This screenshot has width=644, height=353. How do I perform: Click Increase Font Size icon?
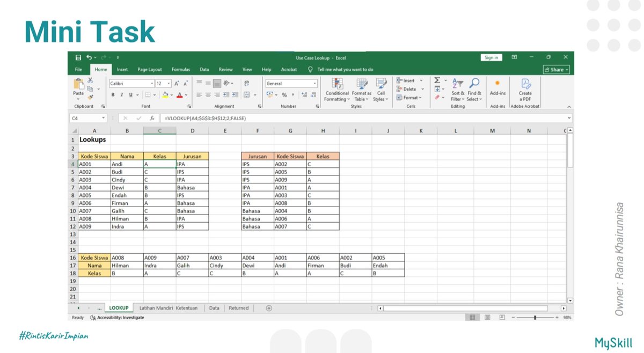tap(177, 84)
